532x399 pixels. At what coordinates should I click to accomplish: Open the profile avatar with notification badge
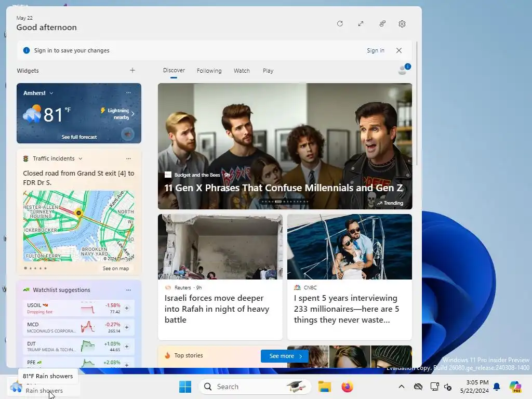coord(403,69)
